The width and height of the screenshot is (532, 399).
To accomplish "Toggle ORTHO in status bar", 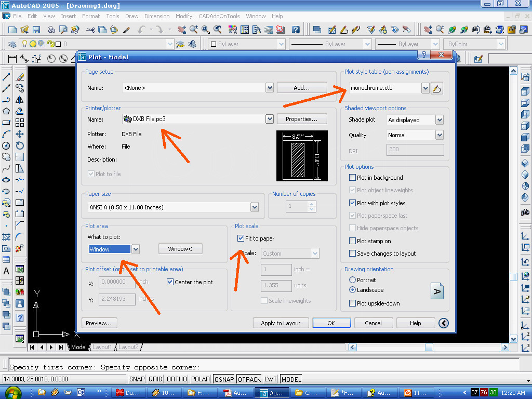I will pos(177,379).
